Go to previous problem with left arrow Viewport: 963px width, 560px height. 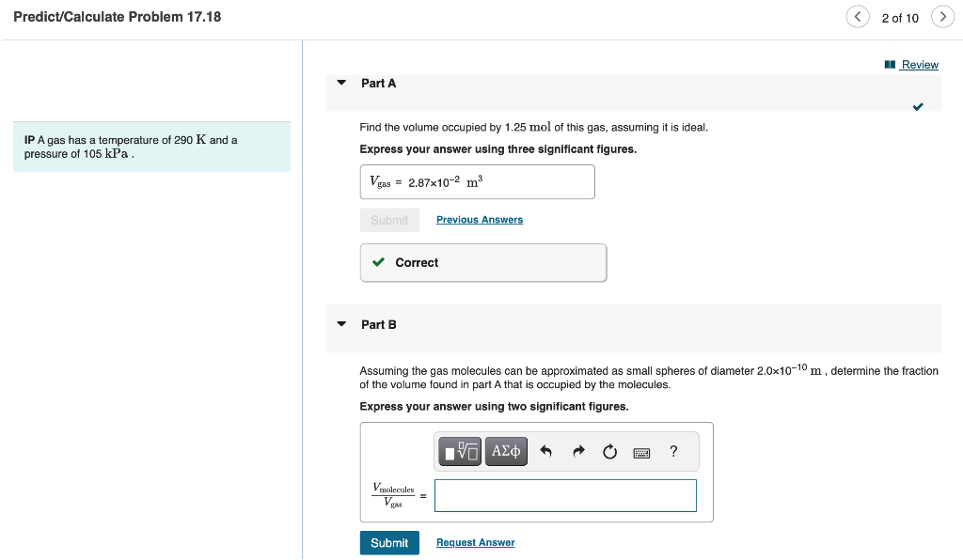[857, 17]
